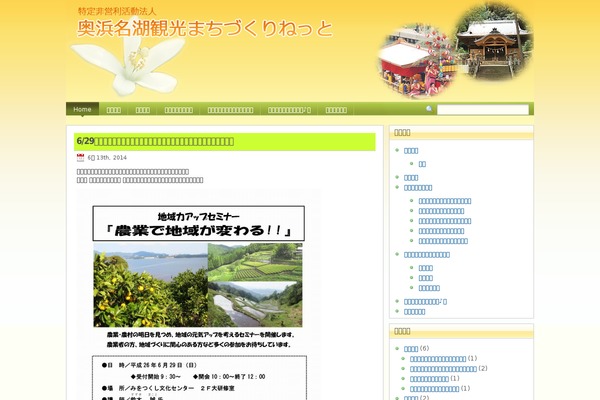
Task: Open the Home menu tab
Action: coord(82,109)
